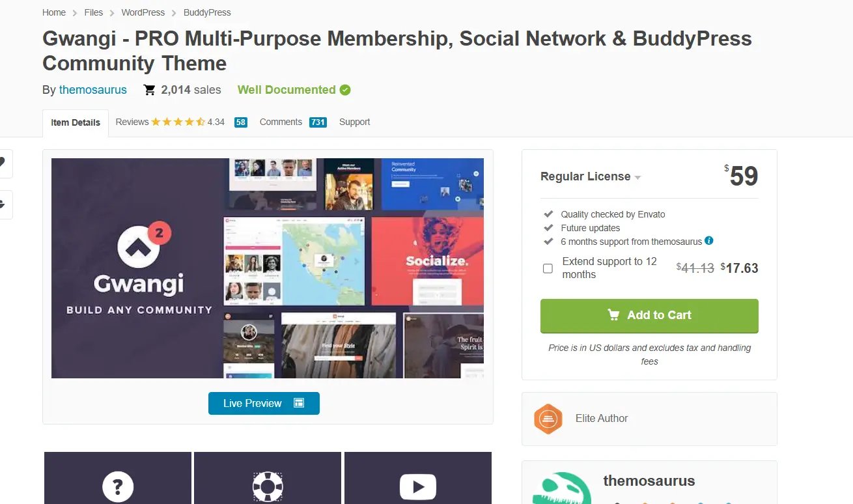853x504 pixels.
Task: Enable extend support to 12 months
Action: point(548,268)
